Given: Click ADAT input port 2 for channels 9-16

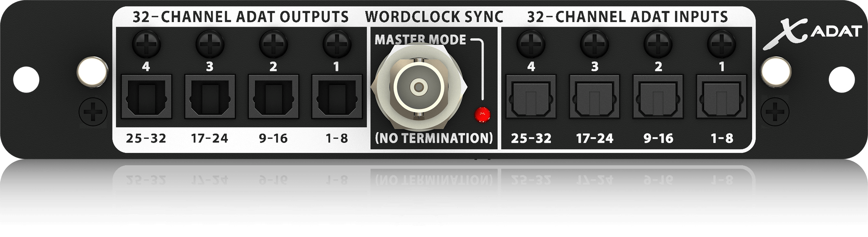Looking at the screenshot, I should click(658, 97).
